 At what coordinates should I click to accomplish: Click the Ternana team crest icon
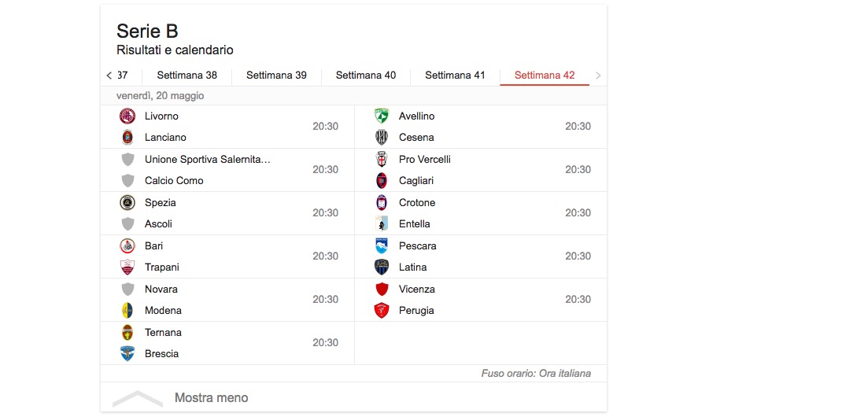pos(127,333)
